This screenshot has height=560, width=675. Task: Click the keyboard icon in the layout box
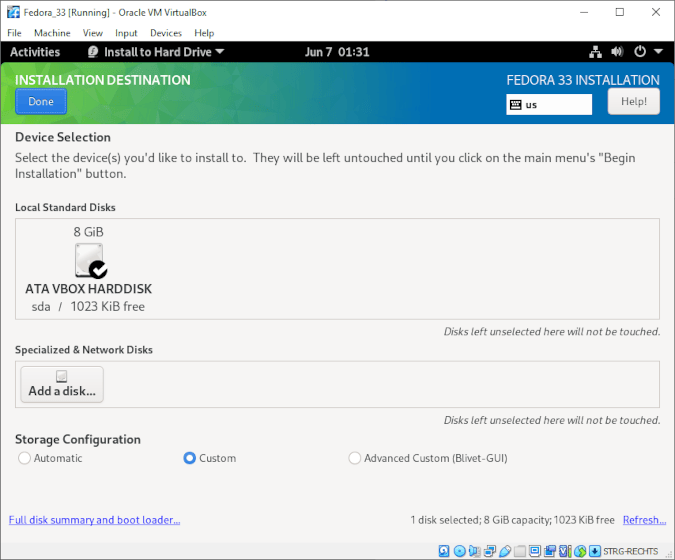point(516,104)
